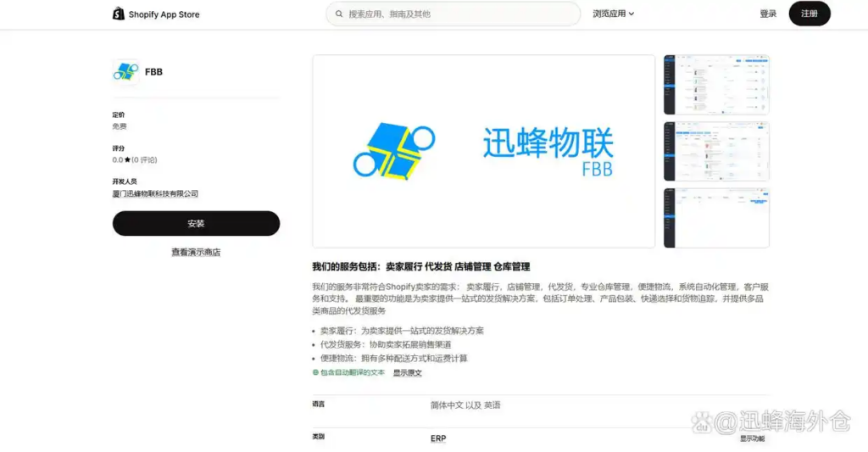Open the Shopify App Store logo
The image size is (868, 452).
[156, 14]
